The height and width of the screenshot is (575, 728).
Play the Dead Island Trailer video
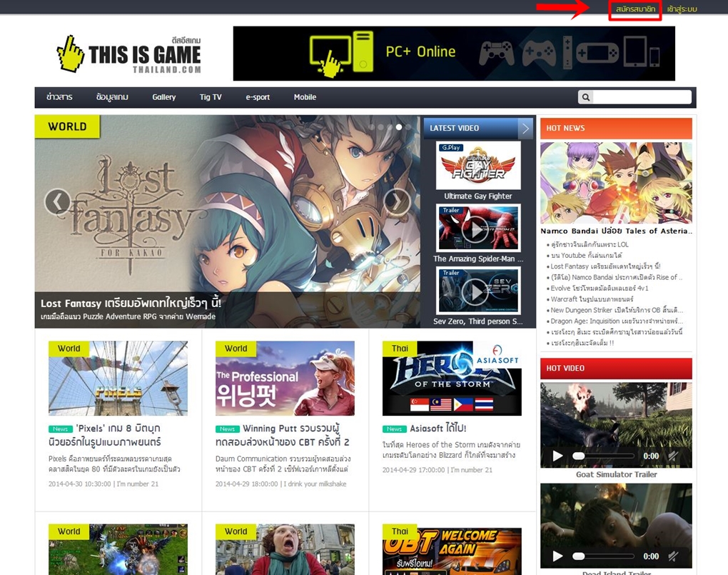pos(557,556)
